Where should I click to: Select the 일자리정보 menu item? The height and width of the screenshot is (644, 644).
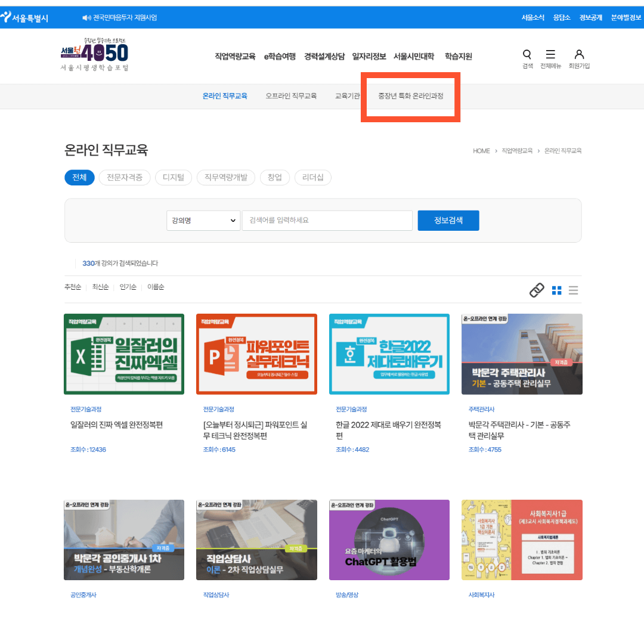pyautogui.click(x=370, y=56)
